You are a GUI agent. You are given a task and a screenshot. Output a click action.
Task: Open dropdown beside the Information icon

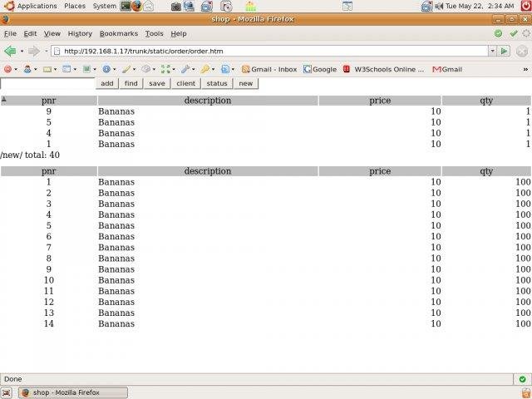115,69
